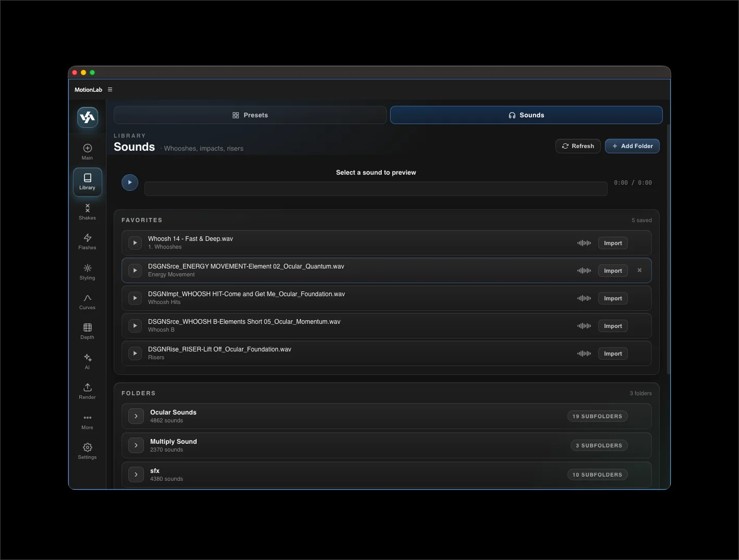Click the vertical scrollbar on the right

668,249
